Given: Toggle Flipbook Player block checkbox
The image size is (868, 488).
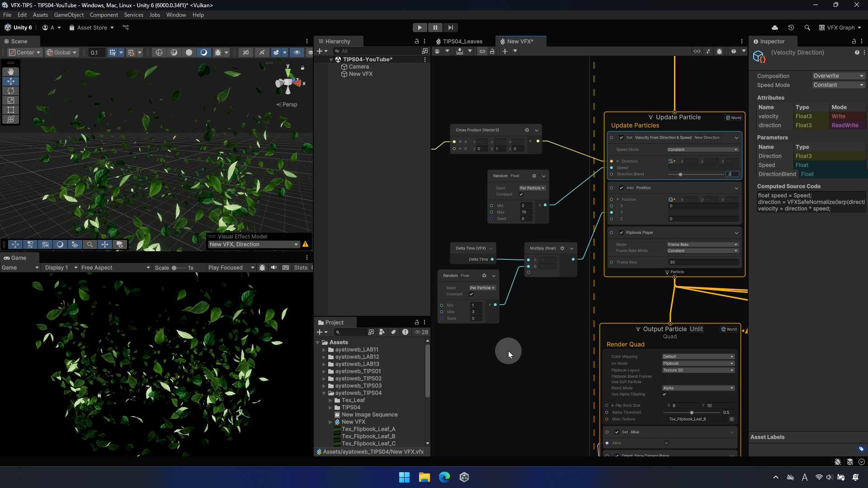Looking at the screenshot, I should 621,233.
